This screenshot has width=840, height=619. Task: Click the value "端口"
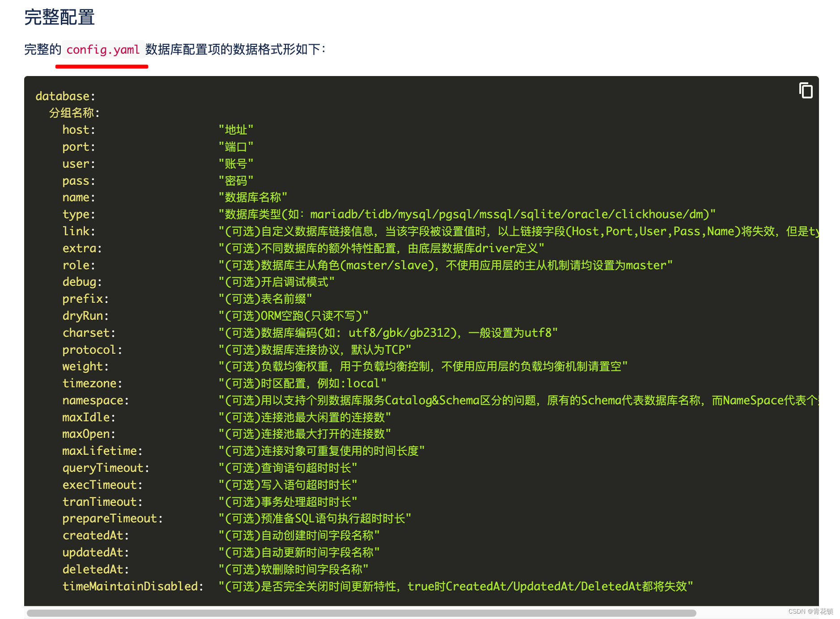pyautogui.click(x=236, y=147)
